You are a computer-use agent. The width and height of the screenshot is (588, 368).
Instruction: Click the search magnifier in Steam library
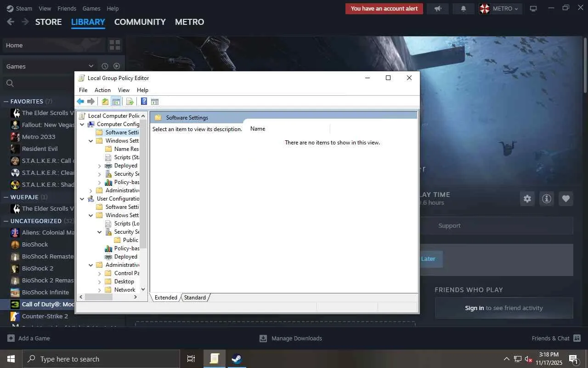(10, 83)
